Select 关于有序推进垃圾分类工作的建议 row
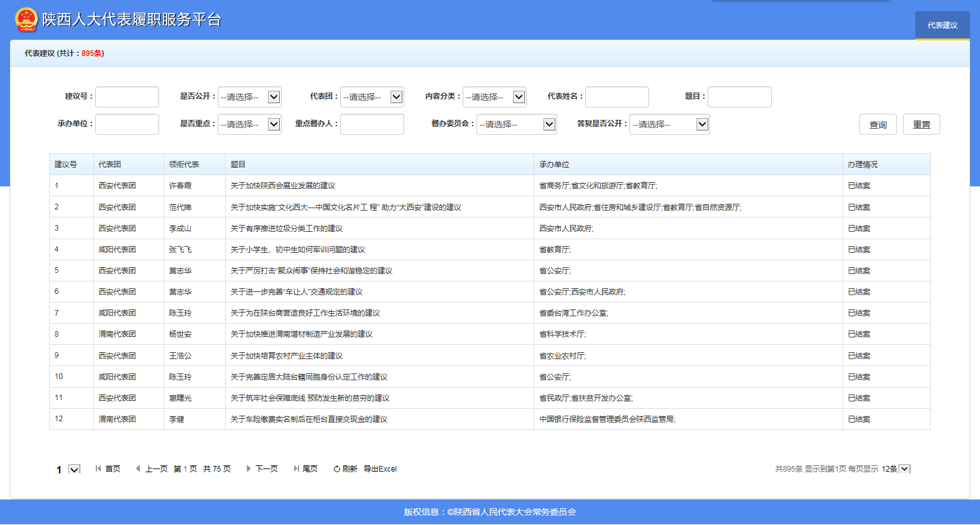The image size is (980, 525). [490, 229]
